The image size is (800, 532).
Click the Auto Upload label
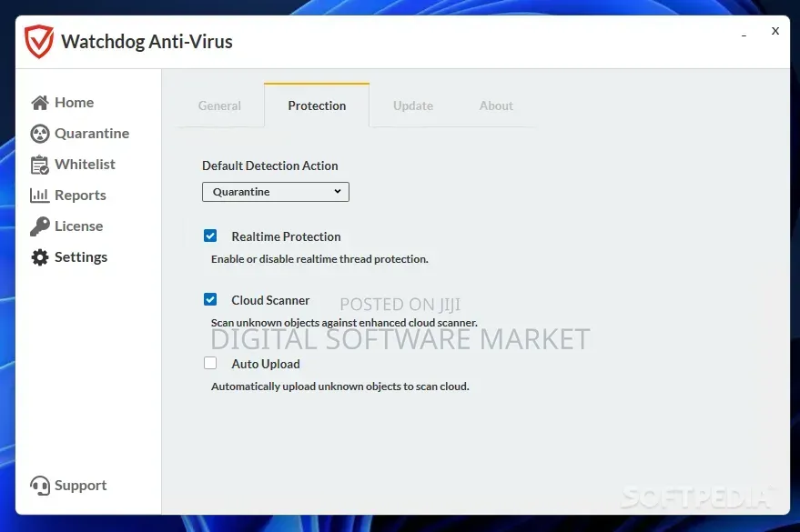pos(266,364)
